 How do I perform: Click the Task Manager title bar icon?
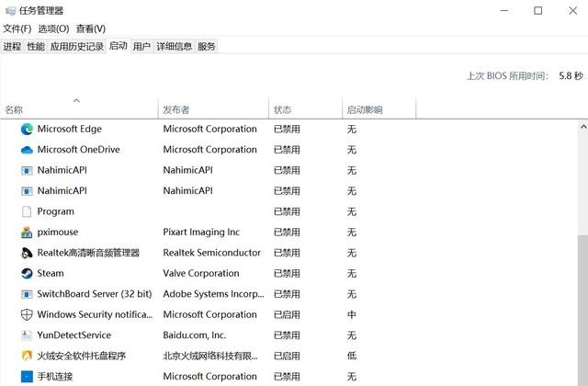click(10, 10)
